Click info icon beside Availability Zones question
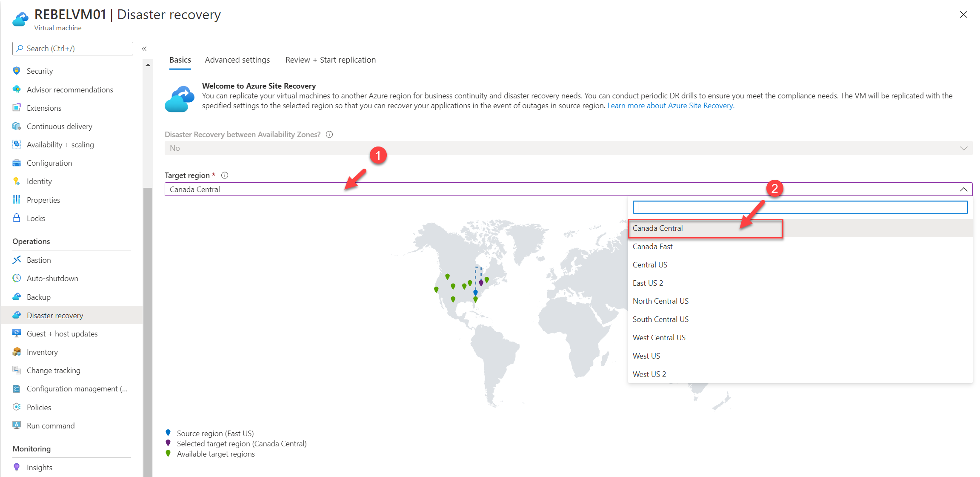The height and width of the screenshot is (477, 980). coord(329,135)
